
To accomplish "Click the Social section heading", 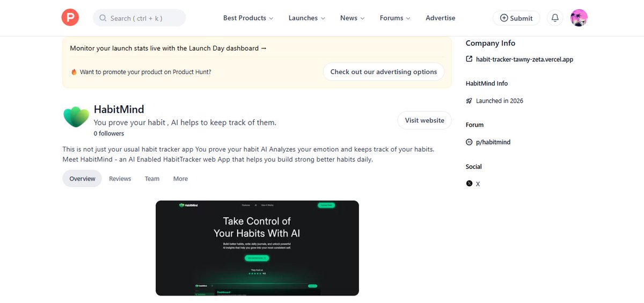I will [473, 167].
